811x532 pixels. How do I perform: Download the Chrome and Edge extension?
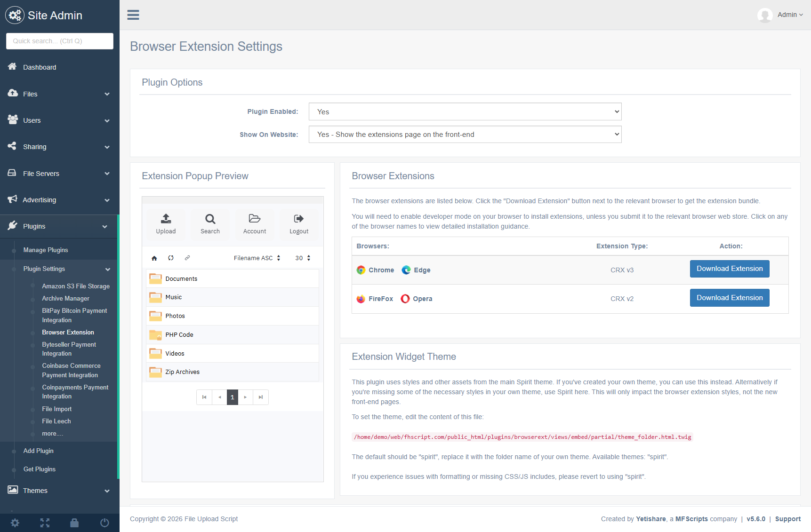point(729,269)
